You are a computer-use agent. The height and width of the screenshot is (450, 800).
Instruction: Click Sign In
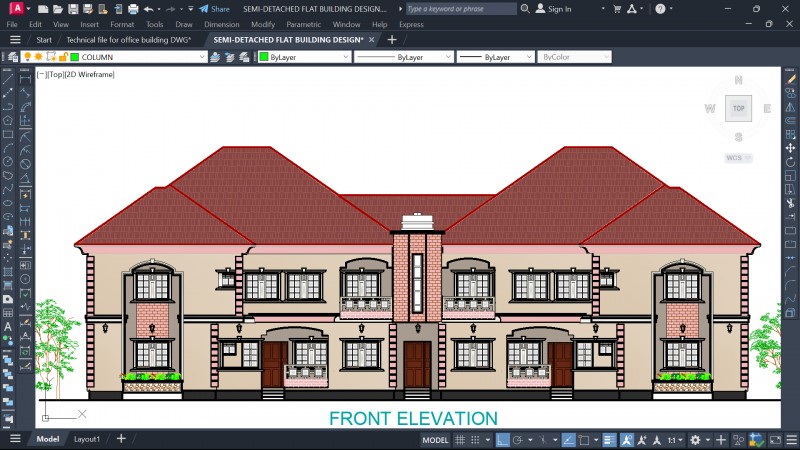coord(554,9)
